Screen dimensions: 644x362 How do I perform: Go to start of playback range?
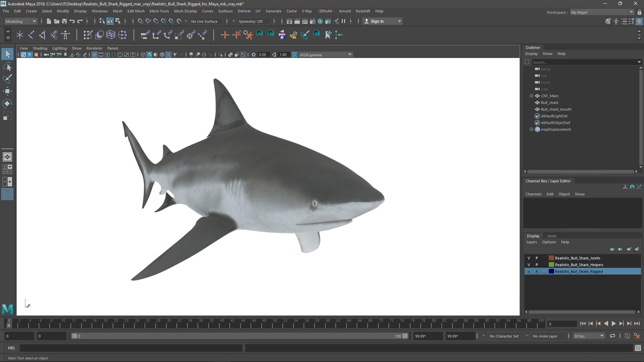[583, 324]
